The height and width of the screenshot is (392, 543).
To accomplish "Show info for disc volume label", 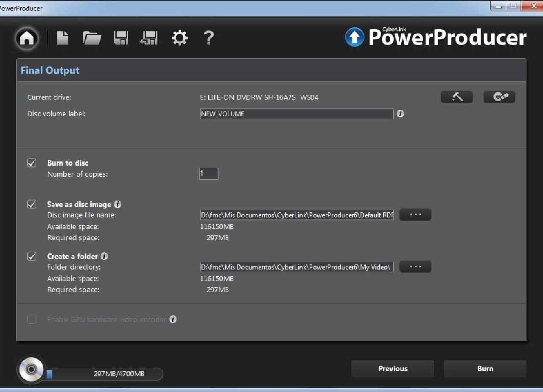I will pyautogui.click(x=400, y=114).
